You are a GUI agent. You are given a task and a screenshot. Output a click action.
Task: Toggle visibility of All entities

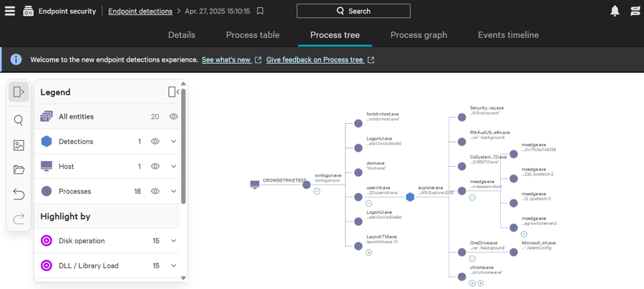pyautogui.click(x=173, y=117)
